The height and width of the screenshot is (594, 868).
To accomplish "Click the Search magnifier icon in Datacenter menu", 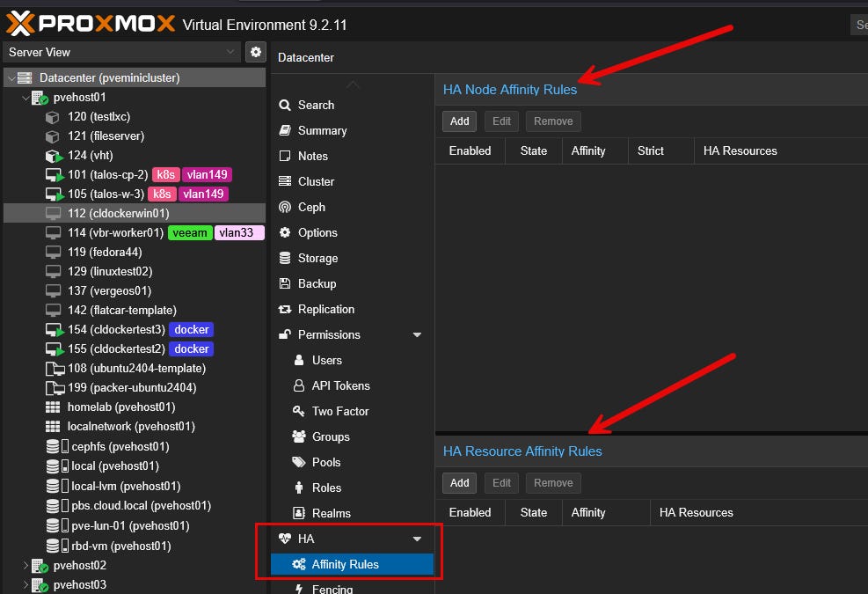I will (285, 105).
